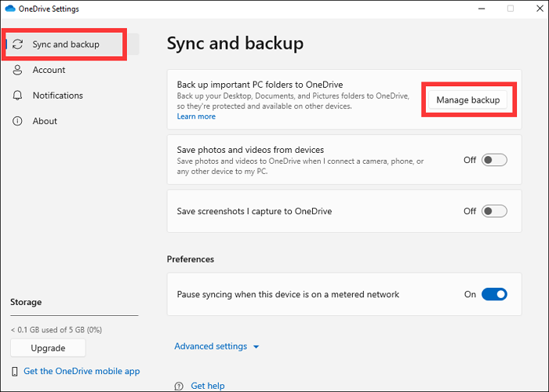Click the Storage heading
The image size is (549, 392).
coord(26,302)
